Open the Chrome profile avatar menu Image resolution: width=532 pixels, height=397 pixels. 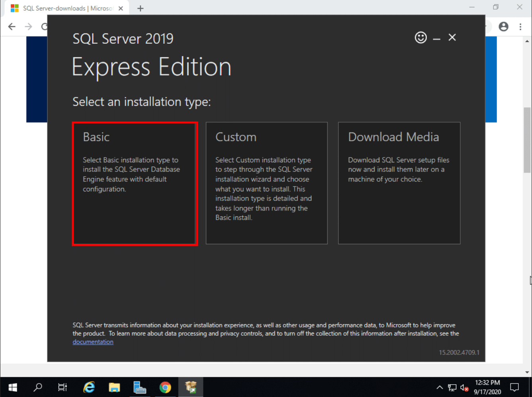point(503,27)
